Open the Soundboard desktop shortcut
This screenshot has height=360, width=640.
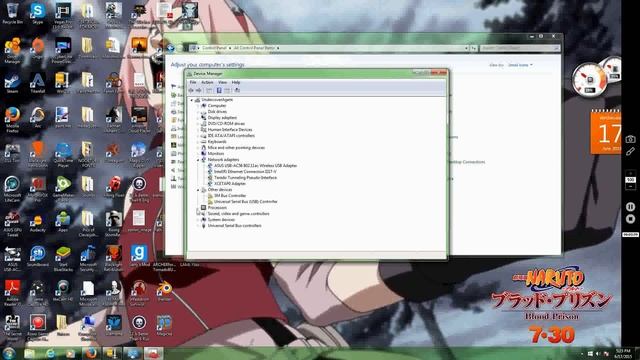[38, 256]
